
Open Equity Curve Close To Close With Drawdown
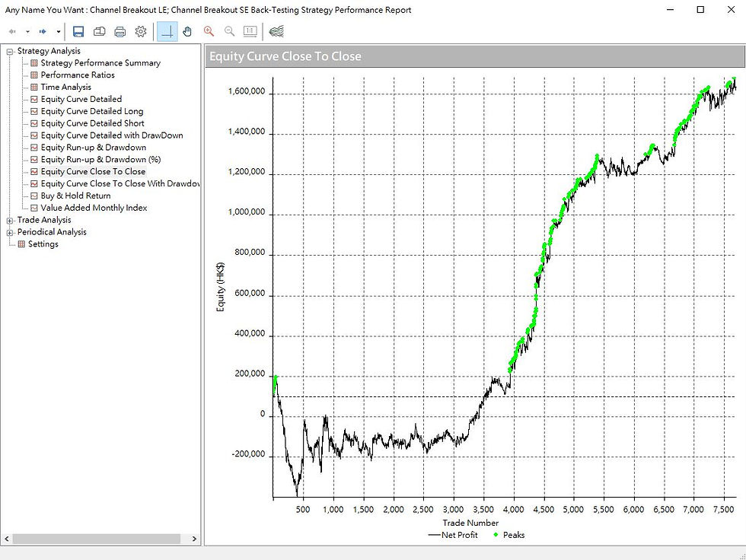pyautogui.click(x=120, y=183)
